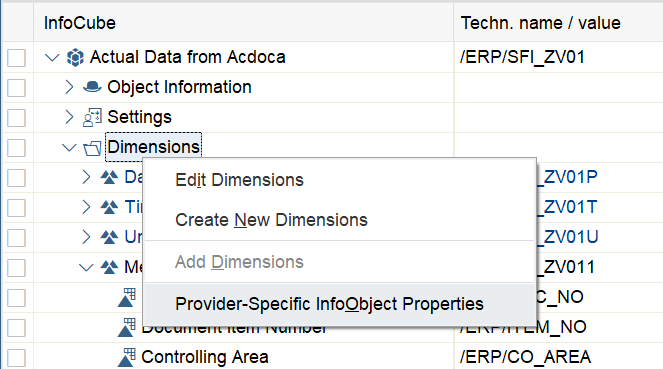The image size is (663, 369).
Task: Select Create New Dimensions menu entry
Action: pos(271,220)
